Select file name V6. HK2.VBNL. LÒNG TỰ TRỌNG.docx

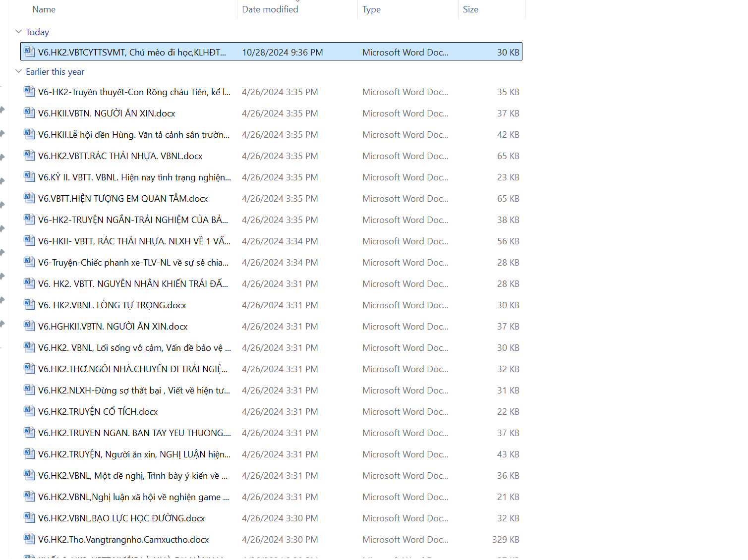[x=112, y=305]
